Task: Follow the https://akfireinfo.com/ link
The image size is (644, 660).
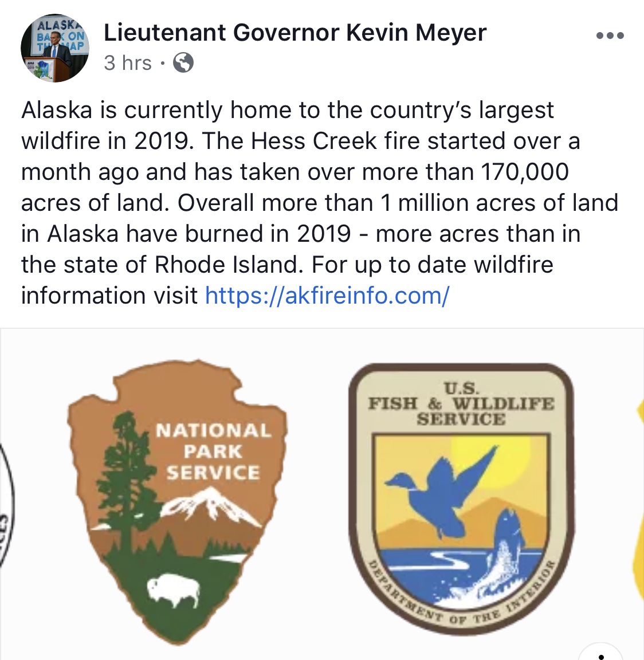Action: 327,296
